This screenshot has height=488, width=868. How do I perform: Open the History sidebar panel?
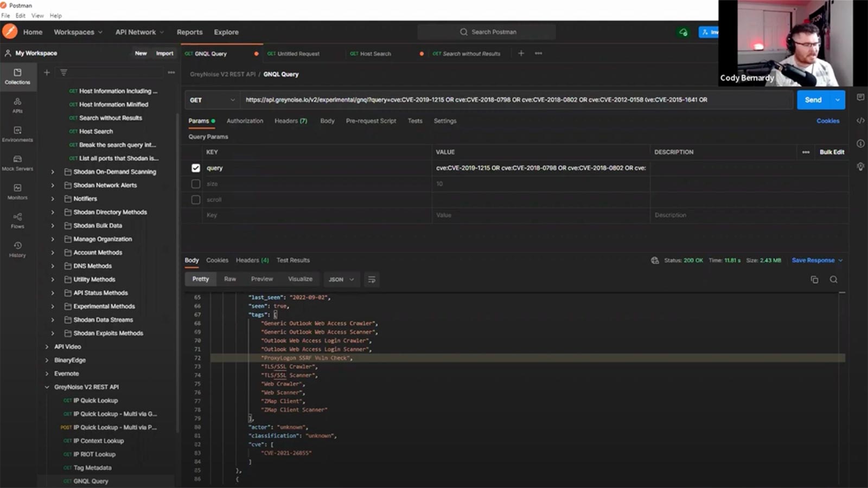(x=18, y=249)
